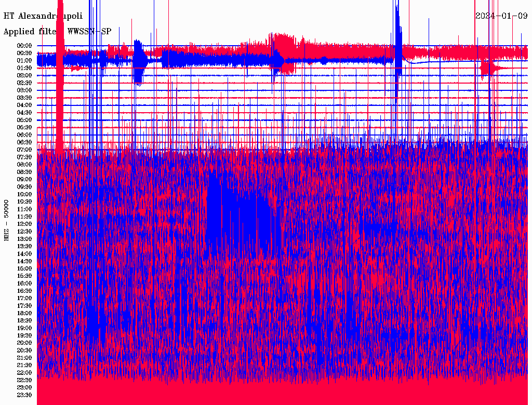This screenshot has width=532, height=405.
Task: Click the 22:00 time label
Action: [24, 373]
